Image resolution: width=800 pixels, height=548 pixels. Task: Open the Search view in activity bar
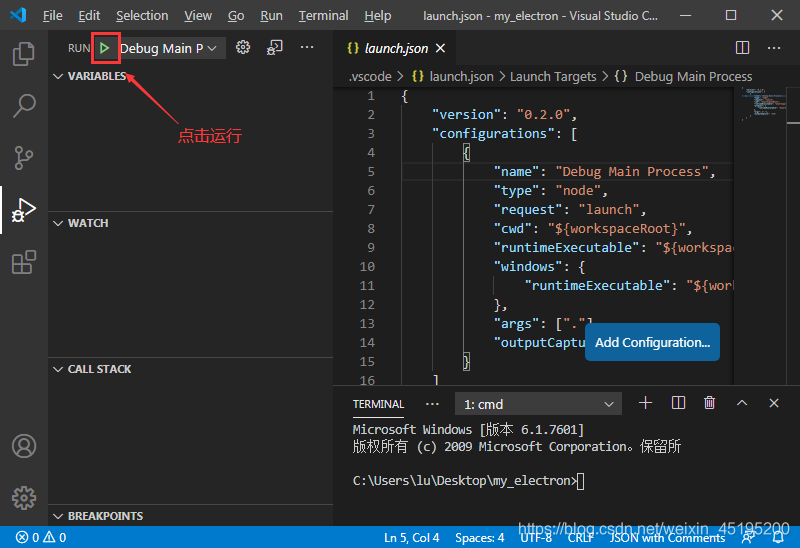[x=23, y=106]
